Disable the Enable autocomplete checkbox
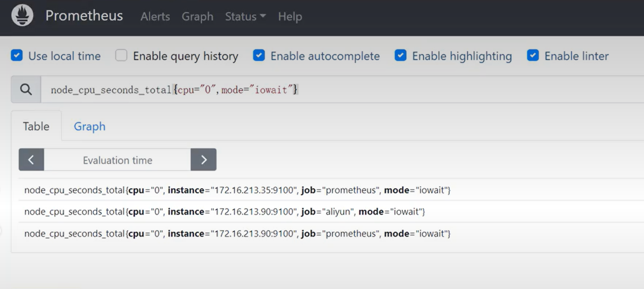 pos(259,56)
